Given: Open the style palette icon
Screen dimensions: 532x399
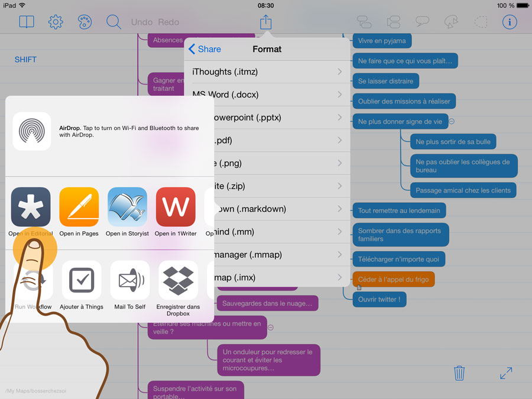Looking at the screenshot, I should click(85, 22).
